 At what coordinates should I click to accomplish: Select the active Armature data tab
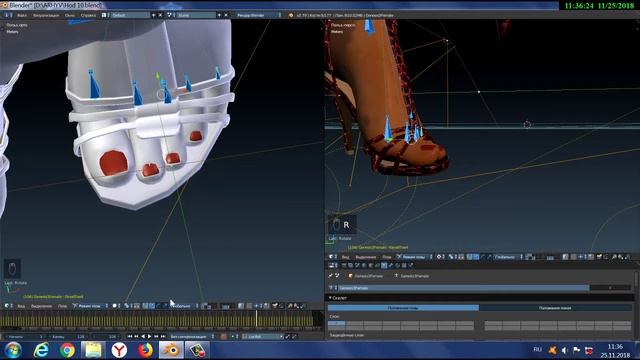tap(383, 265)
